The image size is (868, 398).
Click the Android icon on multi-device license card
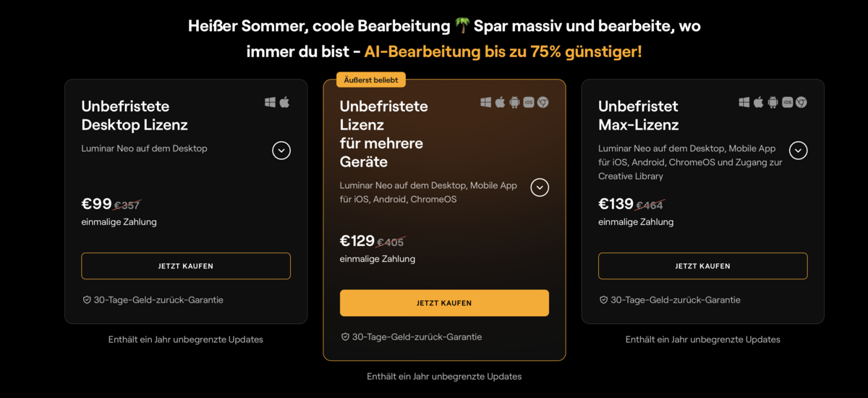514,103
